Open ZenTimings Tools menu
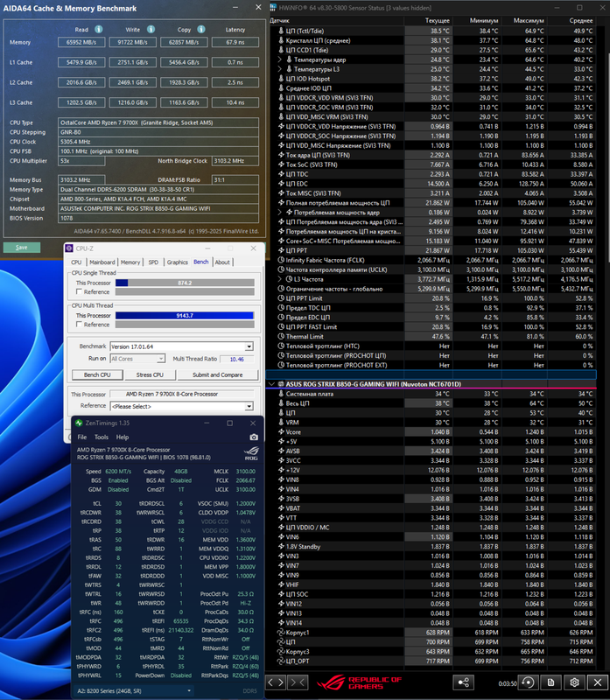 [x=101, y=437]
